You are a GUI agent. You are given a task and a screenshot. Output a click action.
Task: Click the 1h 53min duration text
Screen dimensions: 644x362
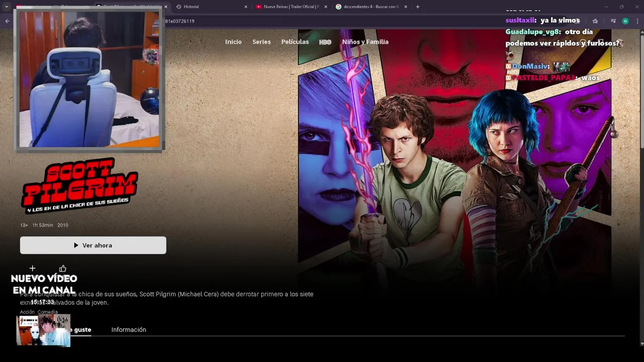(43, 225)
